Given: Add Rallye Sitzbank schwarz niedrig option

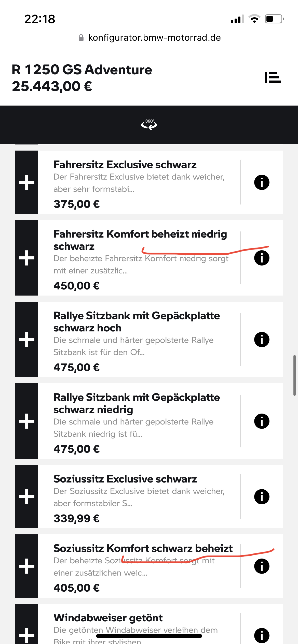Looking at the screenshot, I should click(x=27, y=421).
